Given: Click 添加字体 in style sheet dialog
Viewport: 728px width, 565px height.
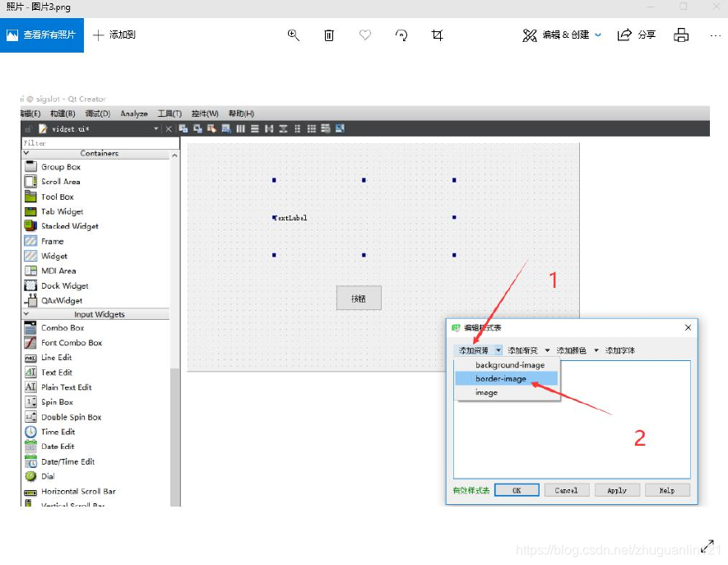Looking at the screenshot, I should (619, 350).
